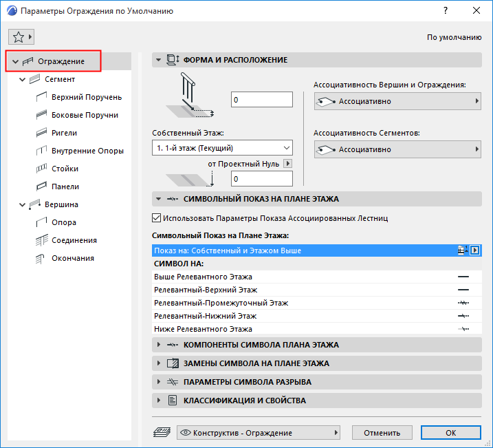Image resolution: width=493 pixels, height=448 pixels.
Task: Open Ассоциативность Вершин и Ограждения dropdown
Action: [397, 101]
